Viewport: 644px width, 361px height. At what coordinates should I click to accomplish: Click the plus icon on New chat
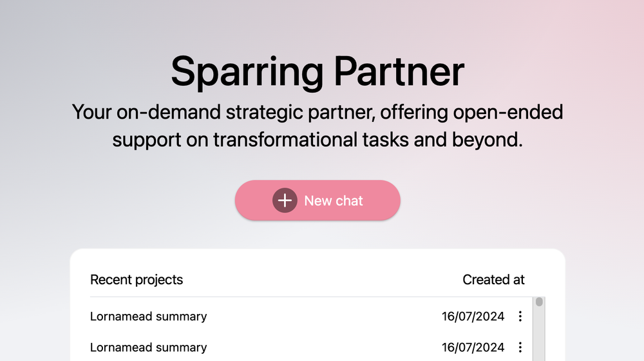[x=285, y=200]
